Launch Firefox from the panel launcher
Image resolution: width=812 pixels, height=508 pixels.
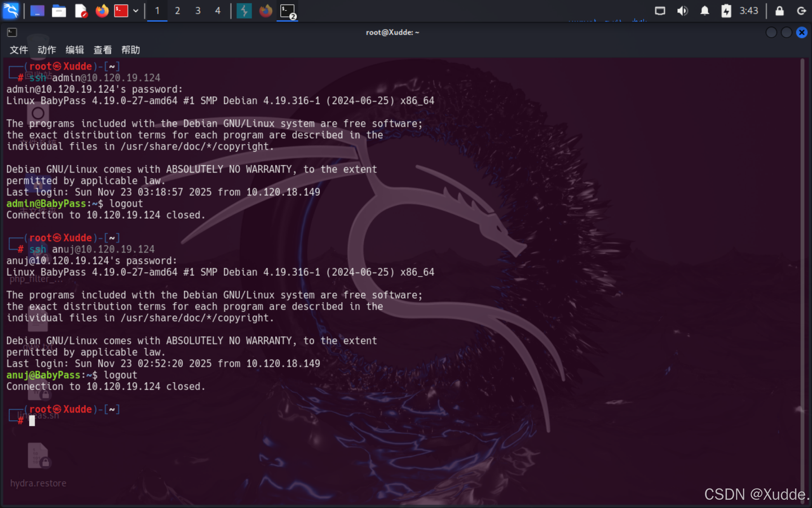coord(101,11)
